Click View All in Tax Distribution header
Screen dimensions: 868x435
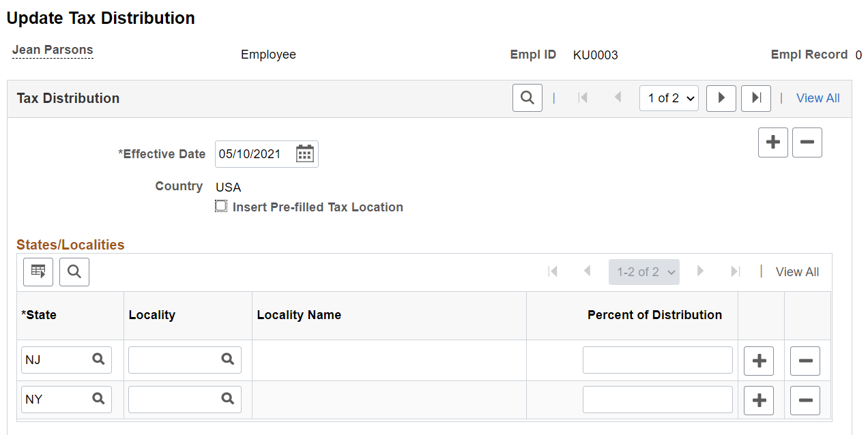pyautogui.click(x=818, y=98)
